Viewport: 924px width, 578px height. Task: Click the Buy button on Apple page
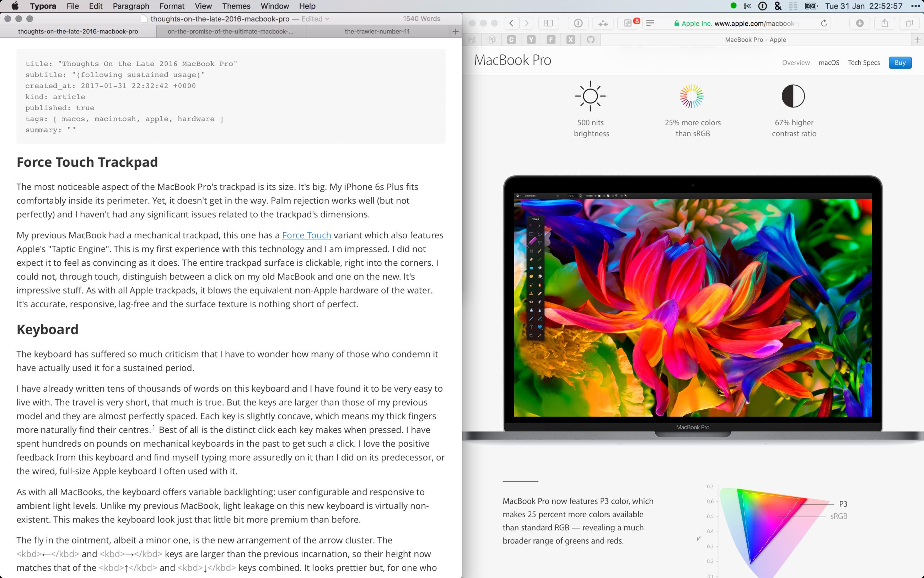point(900,63)
